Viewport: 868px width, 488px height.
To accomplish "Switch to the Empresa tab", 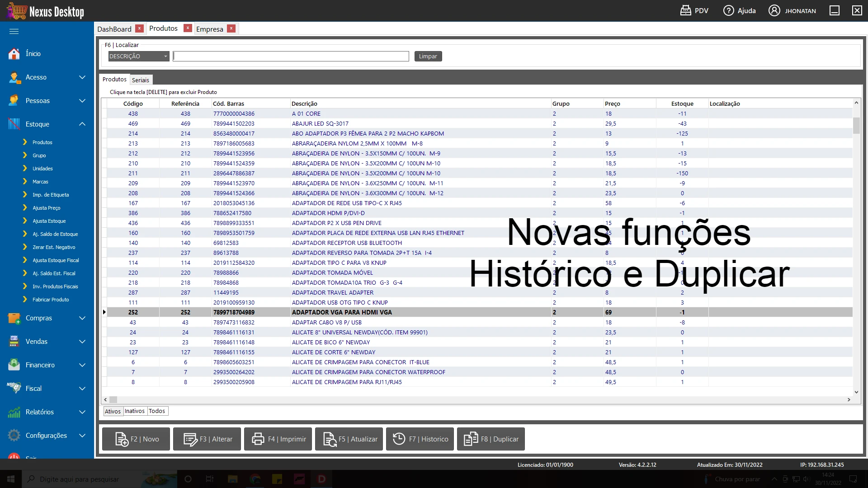I will click(x=209, y=29).
